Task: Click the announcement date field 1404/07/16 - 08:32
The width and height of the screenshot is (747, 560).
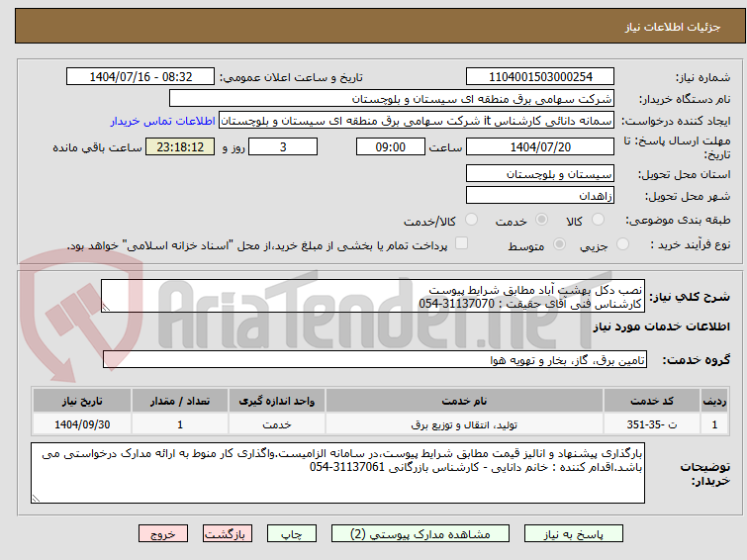Action: [x=140, y=77]
